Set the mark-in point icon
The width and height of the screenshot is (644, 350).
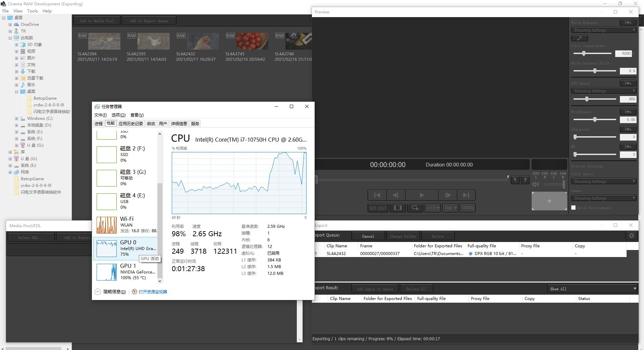(x=515, y=181)
